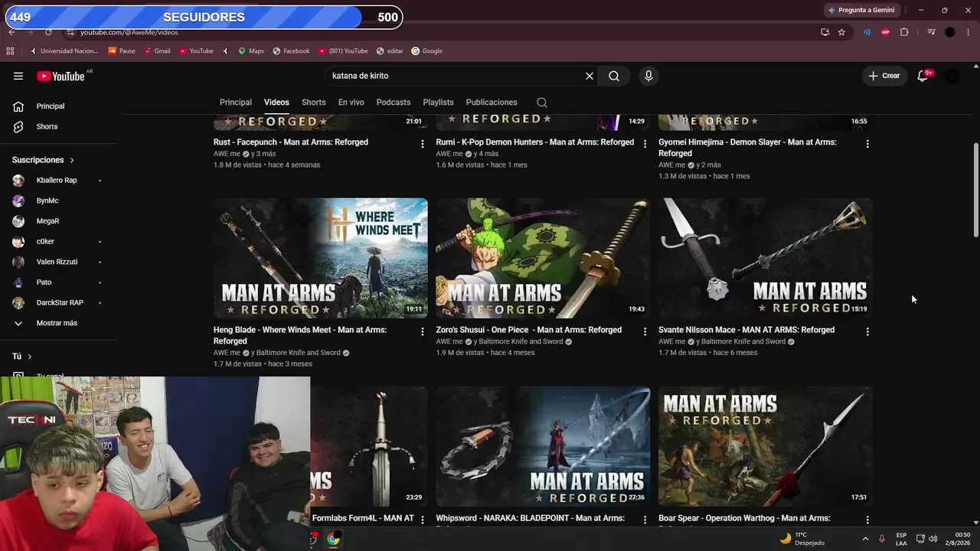Open the Heng Blade - Where Winds Meet title
Viewport: 980px width, 551px height.
point(300,335)
